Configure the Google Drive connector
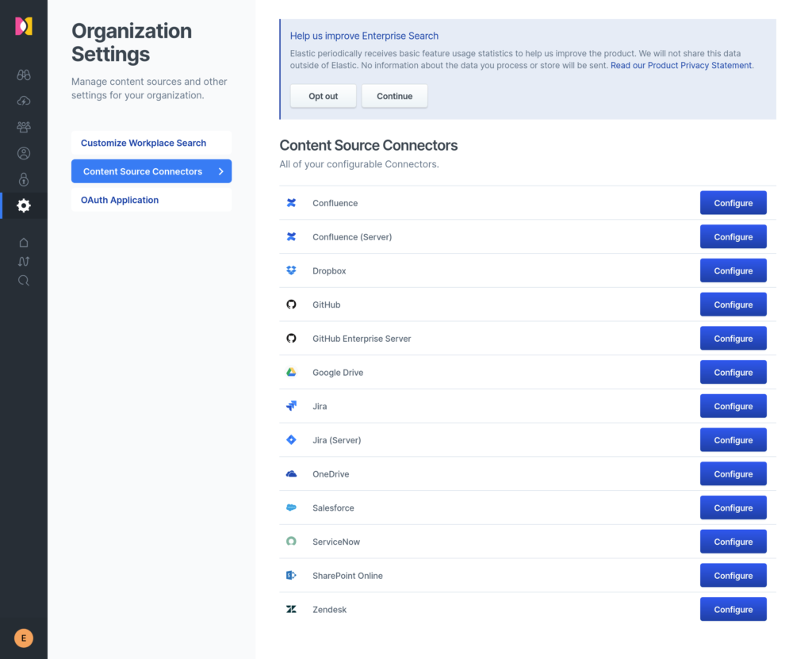812x659 pixels. [733, 373]
